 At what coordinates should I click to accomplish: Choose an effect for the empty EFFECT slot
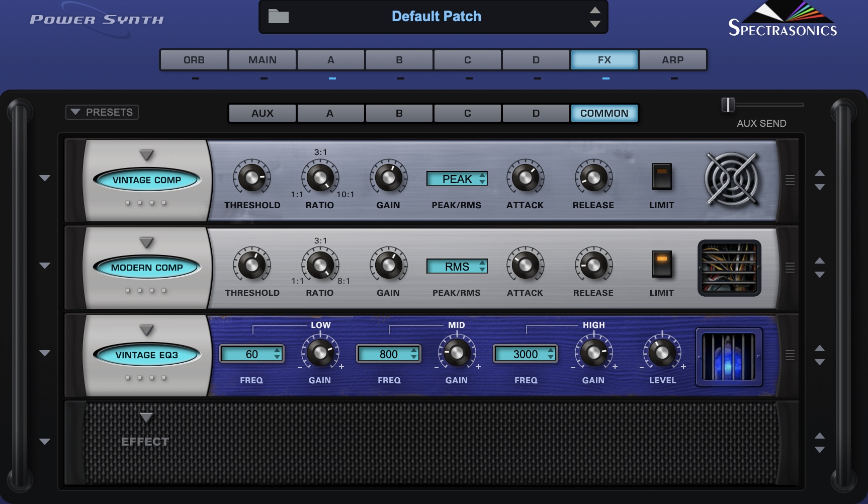(x=146, y=417)
